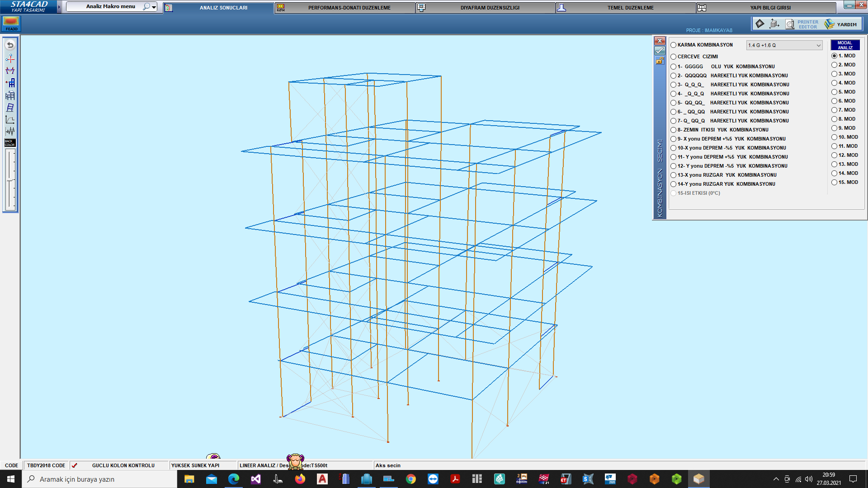868x488 pixels.
Task: Open the response spectrum curve icon
Action: (x=10, y=120)
